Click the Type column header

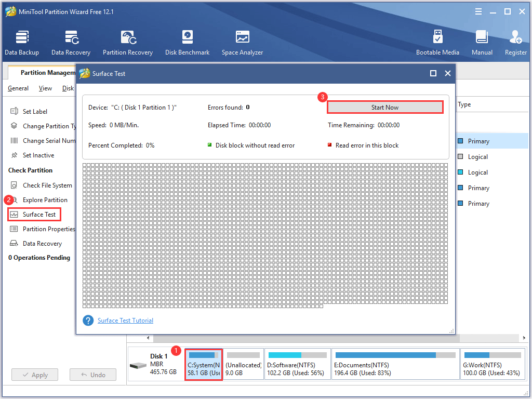[x=464, y=104]
